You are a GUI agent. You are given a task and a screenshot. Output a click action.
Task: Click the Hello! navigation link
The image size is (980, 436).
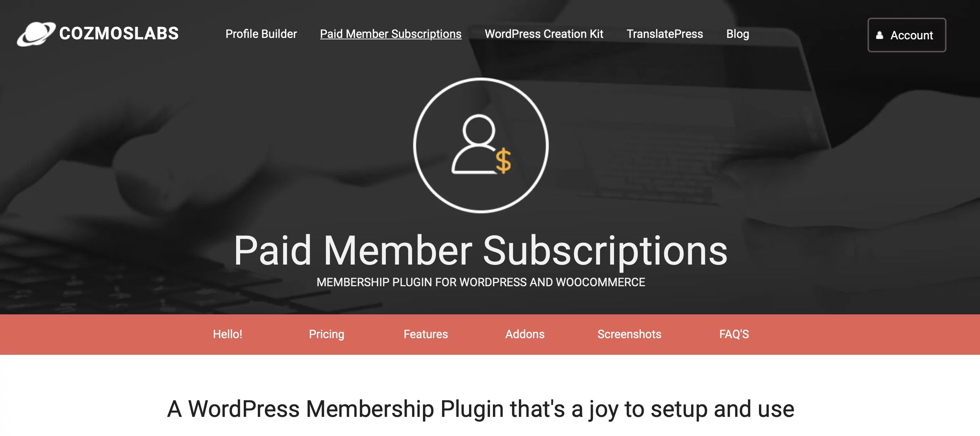click(x=227, y=333)
